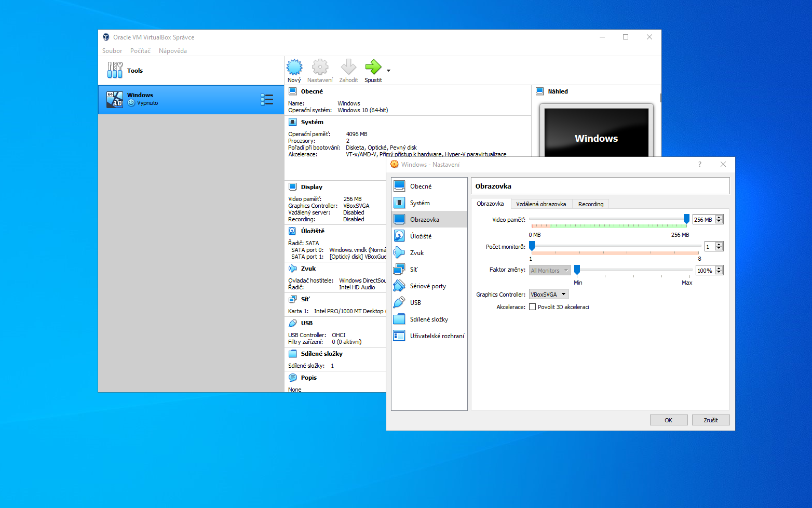
Task: Open the All Monitors dropdown
Action: pos(550,270)
